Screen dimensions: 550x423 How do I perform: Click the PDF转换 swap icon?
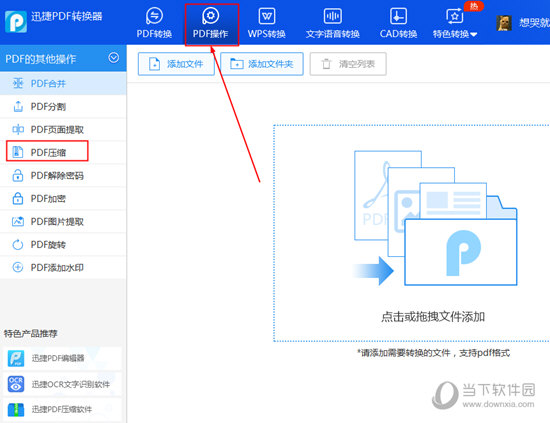tap(154, 16)
